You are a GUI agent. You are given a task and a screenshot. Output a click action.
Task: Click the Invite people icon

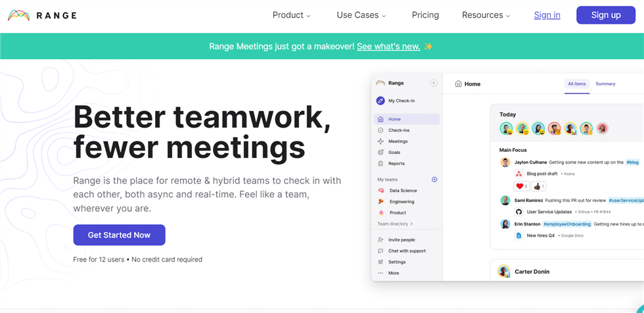380,240
